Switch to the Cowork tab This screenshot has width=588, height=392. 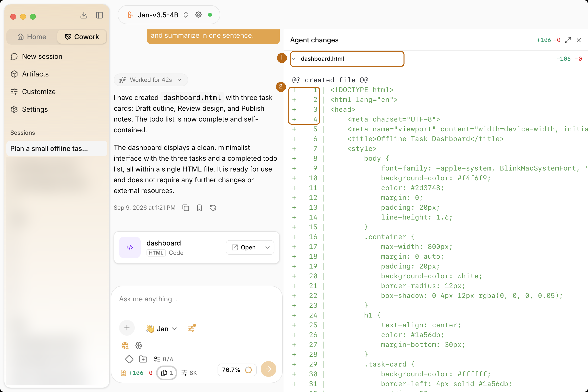coord(82,37)
